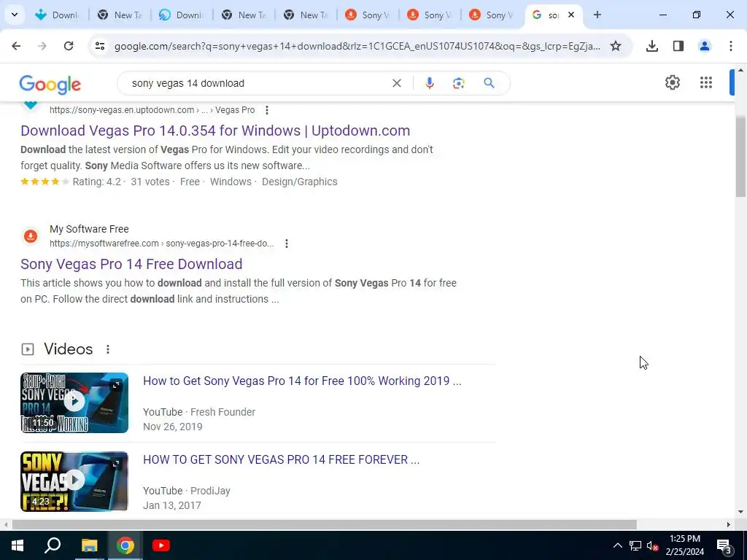Image resolution: width=747 pixels, height=560 pixels.
Task: Switch to the first Sony V tab
Action: tap(368, 15)
